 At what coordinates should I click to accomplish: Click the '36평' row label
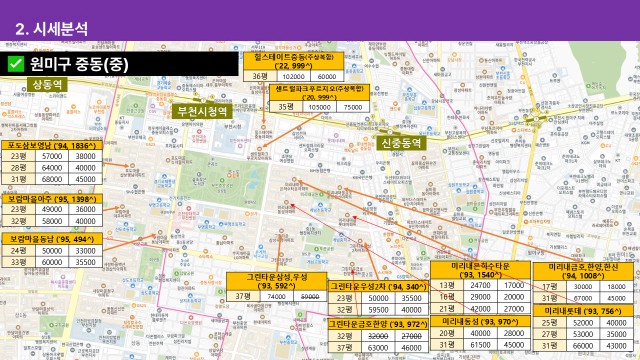click(260, 76)
